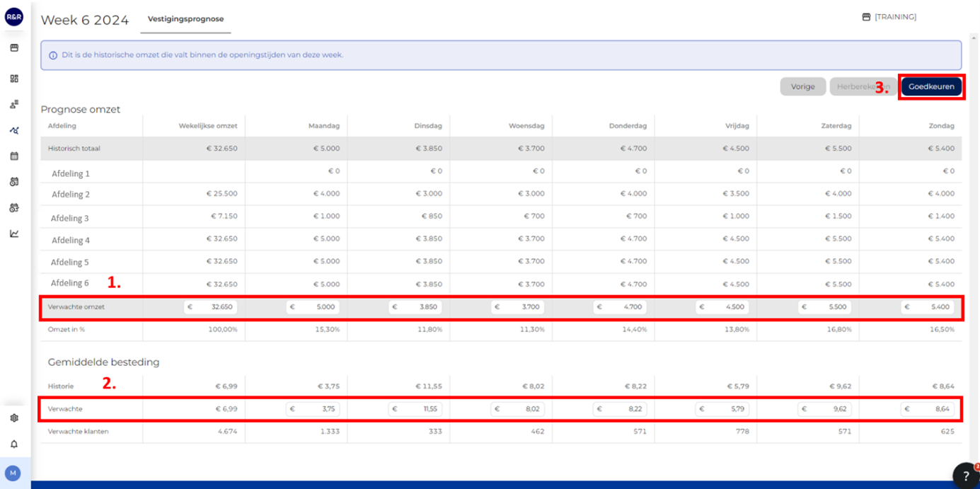Open the store icon in left sidebar

[14, 48]
